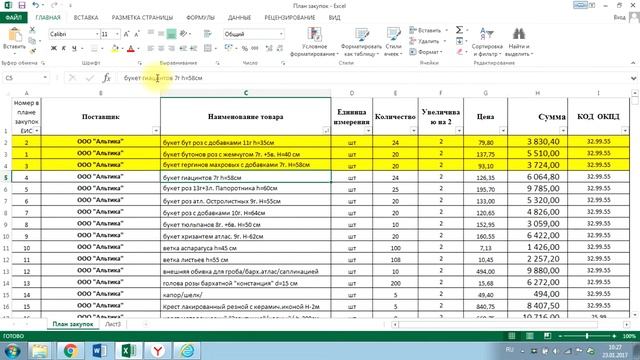
Task: Toggle middle vertical alignment
Action: [x=161, y=34]
